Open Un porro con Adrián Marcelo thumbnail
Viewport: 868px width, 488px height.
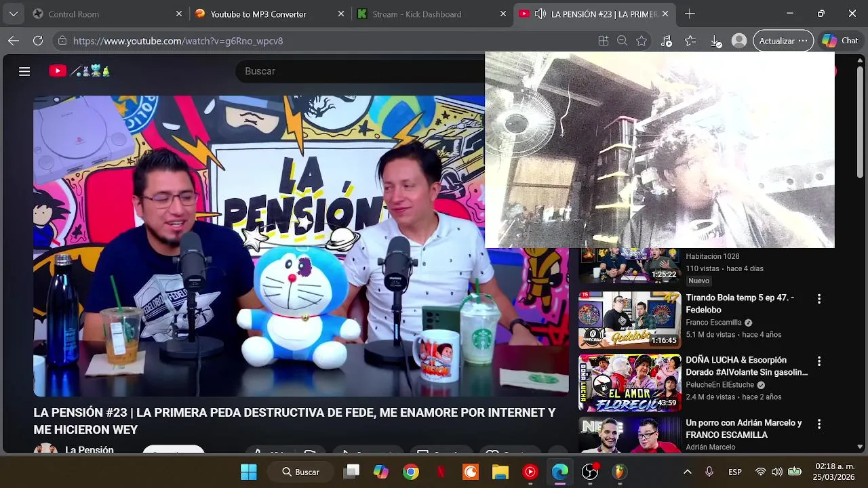[x=629, y=434]
